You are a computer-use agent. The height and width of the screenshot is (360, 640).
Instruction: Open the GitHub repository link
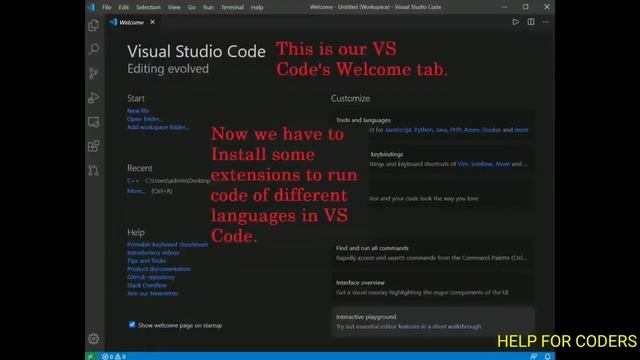pos(151,277)
